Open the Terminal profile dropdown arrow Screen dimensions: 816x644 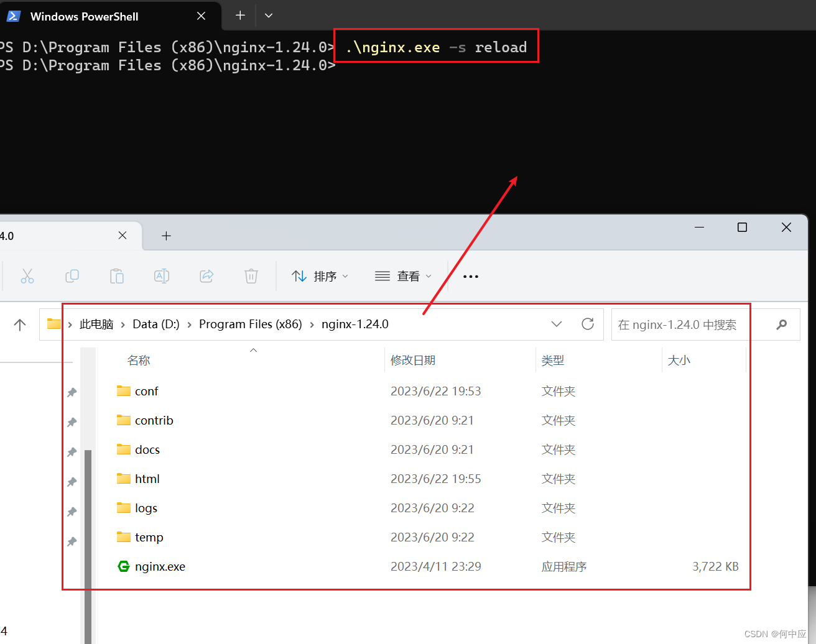(x=269, y=16)
